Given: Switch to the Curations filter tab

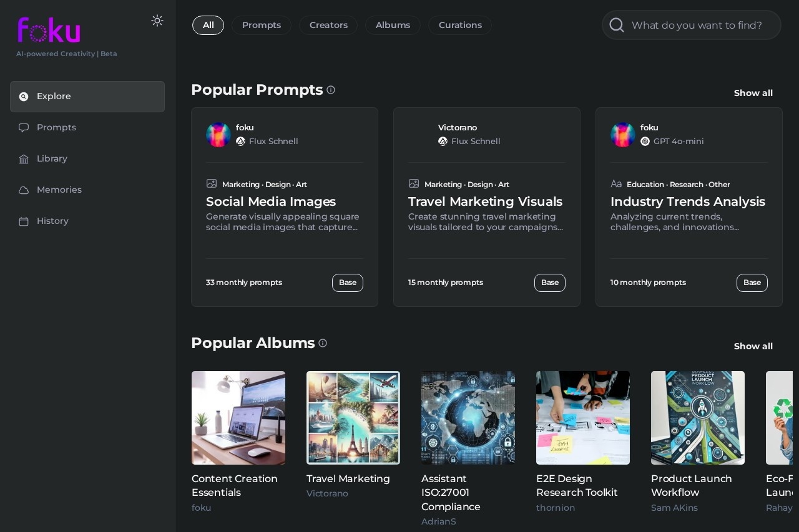Looking at the screenshot, I should click(x=460, y=25).
